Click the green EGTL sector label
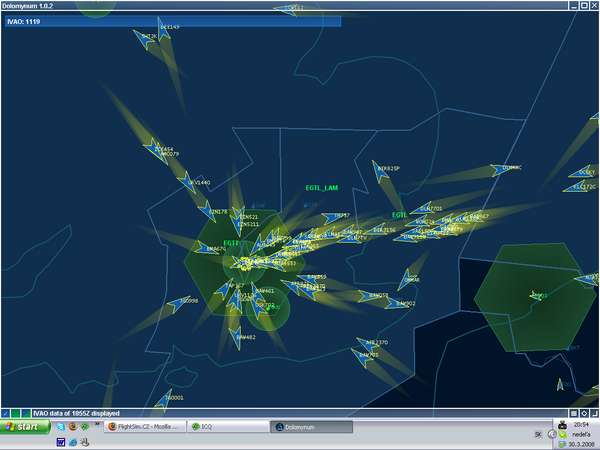This screenshot has width=600, height=450. [399, 215]
